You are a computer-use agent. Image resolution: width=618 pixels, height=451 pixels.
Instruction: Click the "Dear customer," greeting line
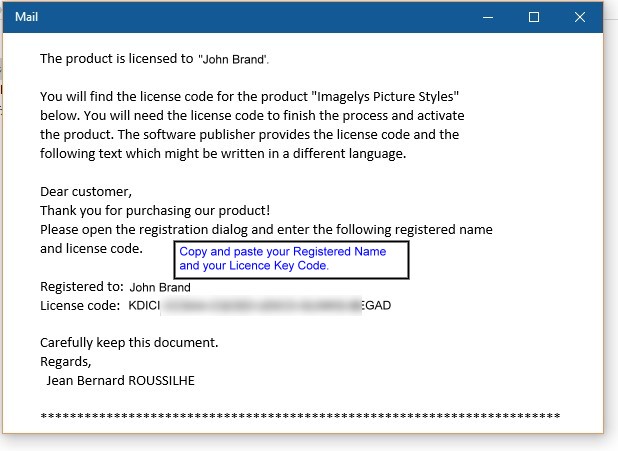point(86,191)
